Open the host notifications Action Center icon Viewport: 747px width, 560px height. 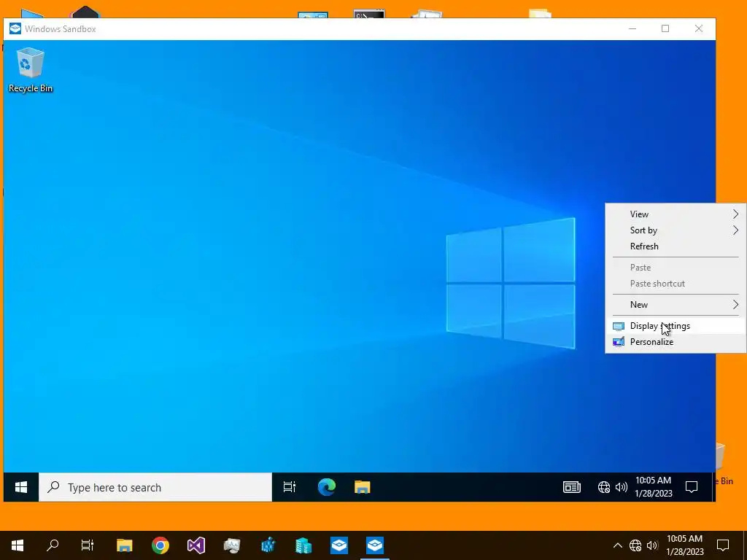(723, 545)
